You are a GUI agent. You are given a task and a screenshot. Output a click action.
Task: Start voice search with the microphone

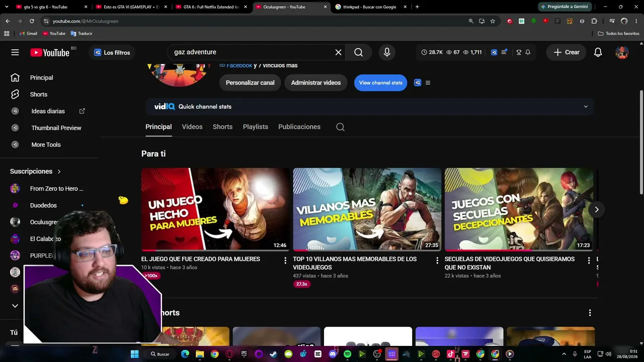[387, 52]
